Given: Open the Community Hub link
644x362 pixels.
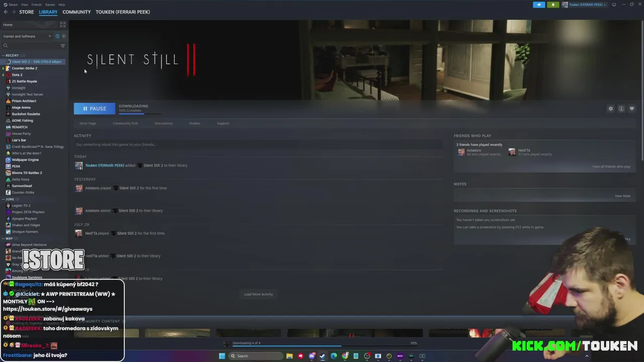Looking at the screenshot, I should pos(125,123).
